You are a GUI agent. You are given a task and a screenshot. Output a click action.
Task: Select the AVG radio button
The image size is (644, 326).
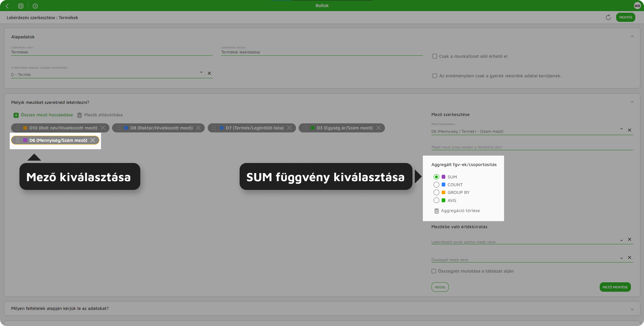coord(436,200)
